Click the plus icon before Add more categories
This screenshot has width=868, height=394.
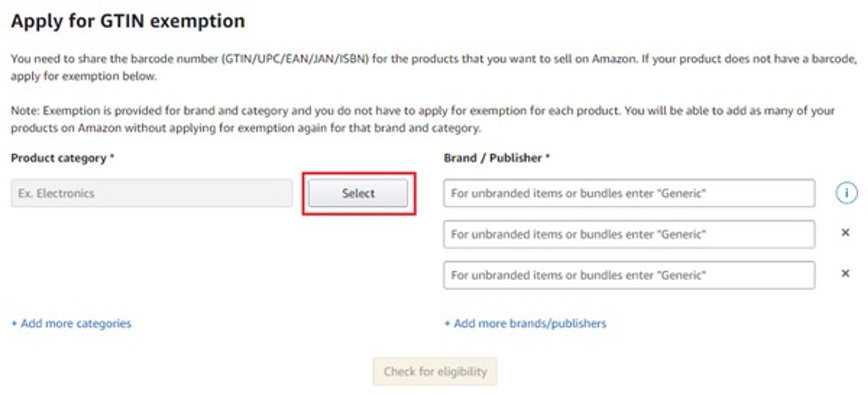point(14,323)
